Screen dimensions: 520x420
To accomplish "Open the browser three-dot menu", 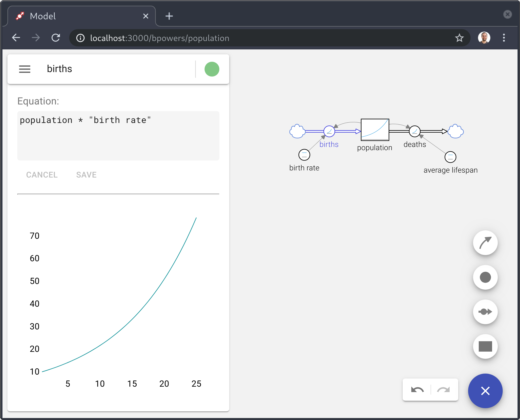I will 504,38.
